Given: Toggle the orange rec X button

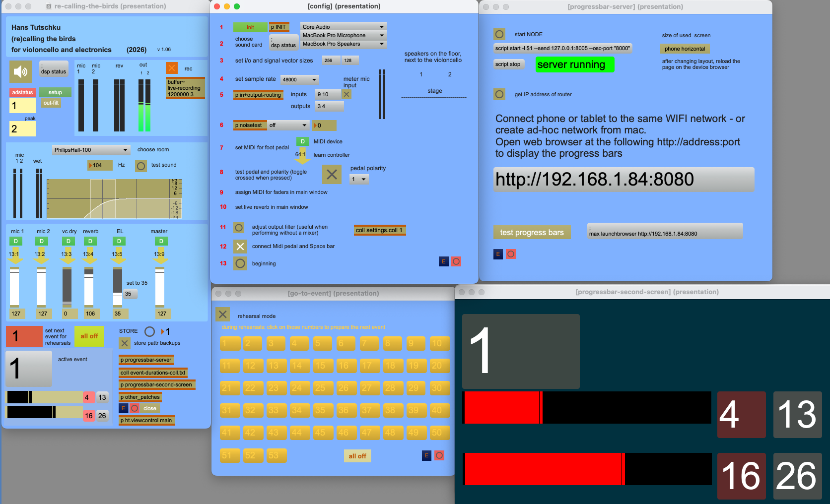Looking at the screenshot, I should click(172, 68).
